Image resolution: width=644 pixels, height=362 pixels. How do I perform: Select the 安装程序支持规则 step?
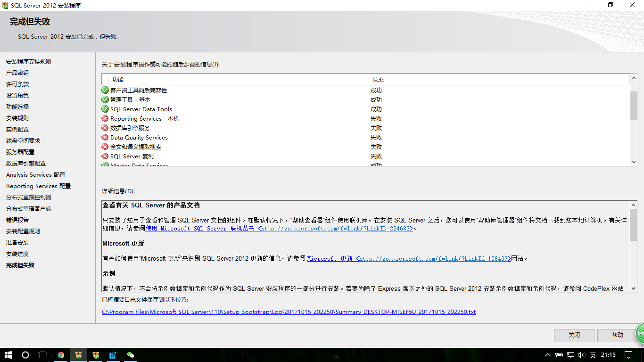click(x=29, y=62)
